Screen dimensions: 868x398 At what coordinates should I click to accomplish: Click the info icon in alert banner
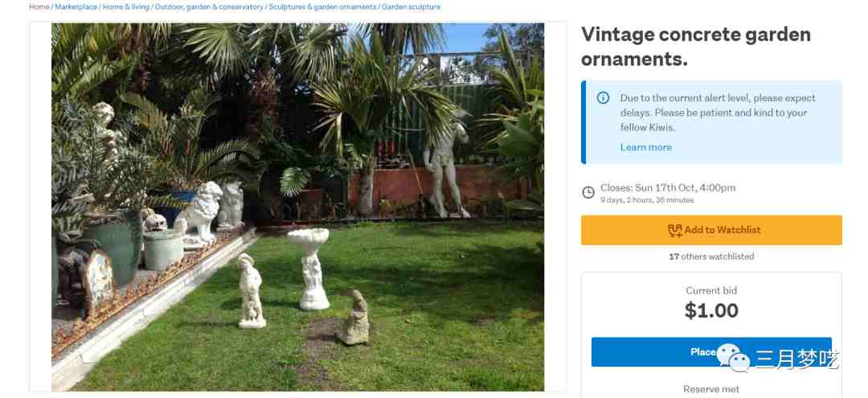point(603,98)
